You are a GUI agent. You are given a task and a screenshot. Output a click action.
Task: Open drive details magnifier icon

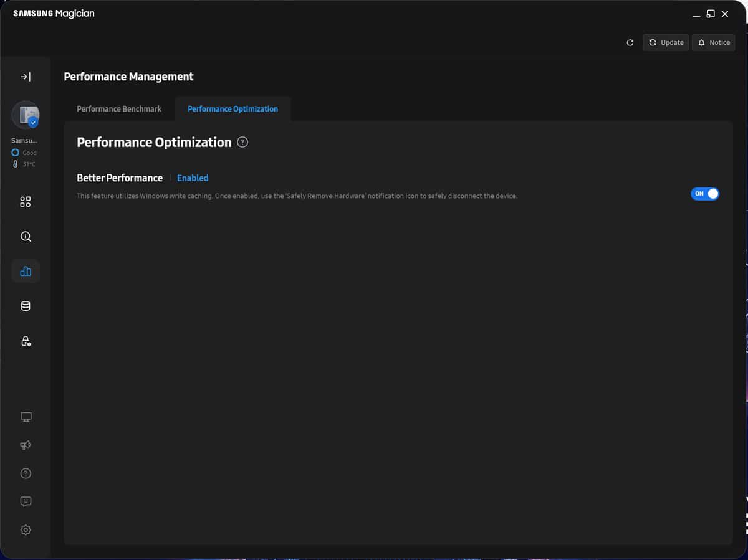(26, 237)
